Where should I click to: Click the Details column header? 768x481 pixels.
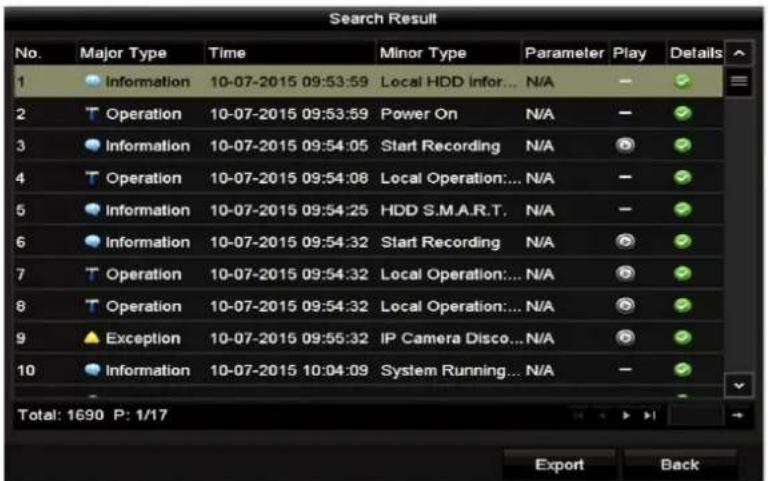pyautogui.click(x=696, y=53)
